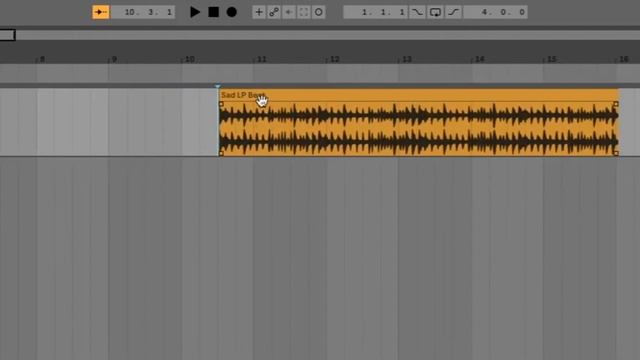
Task: Click the loop start field 1. 1. 1
Action: pyautogui.click(x=376, y=12)
